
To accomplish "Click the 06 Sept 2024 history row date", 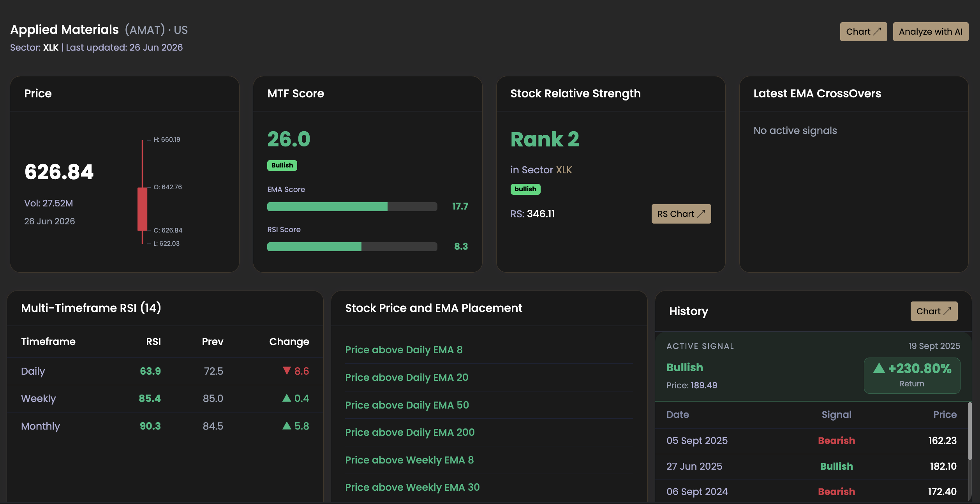I will pos(697,492).
